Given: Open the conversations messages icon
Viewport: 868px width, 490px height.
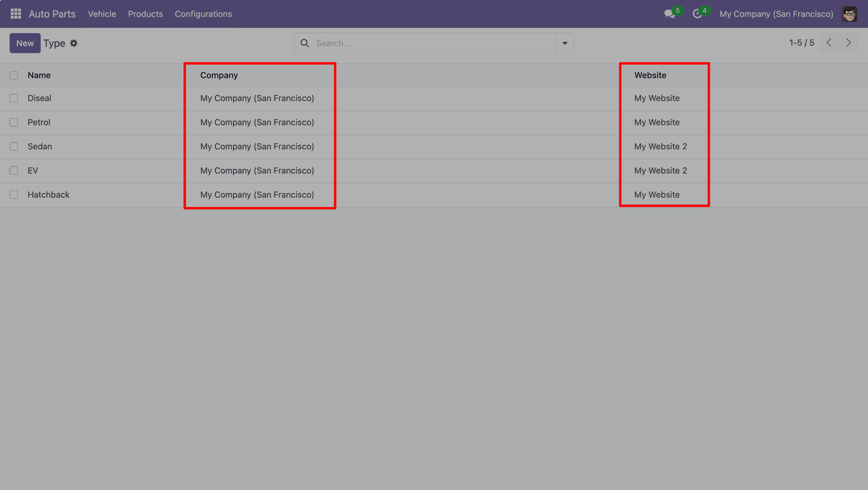Looking at the screenshot, I should [669, 14].
